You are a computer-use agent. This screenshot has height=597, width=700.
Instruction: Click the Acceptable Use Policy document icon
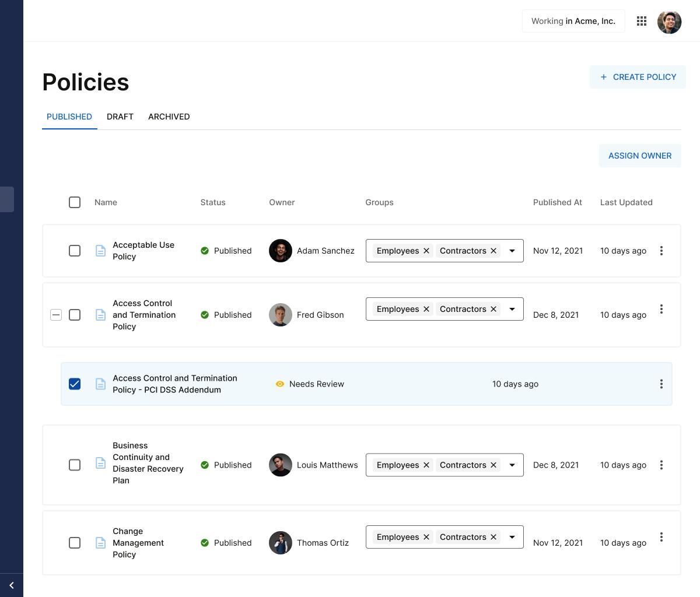point(100,251)
